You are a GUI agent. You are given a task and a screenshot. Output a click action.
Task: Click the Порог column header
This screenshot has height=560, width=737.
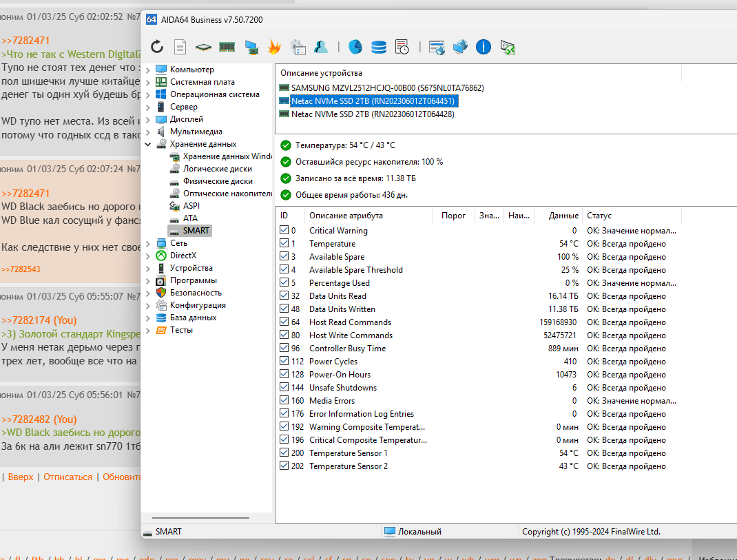454,216
